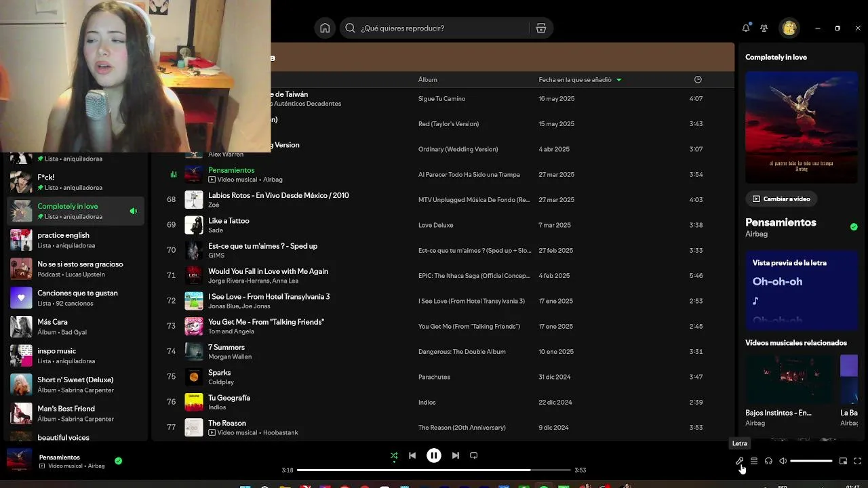Click the album art in right panel
Viewport: 868px width, 488px height.
802,127
